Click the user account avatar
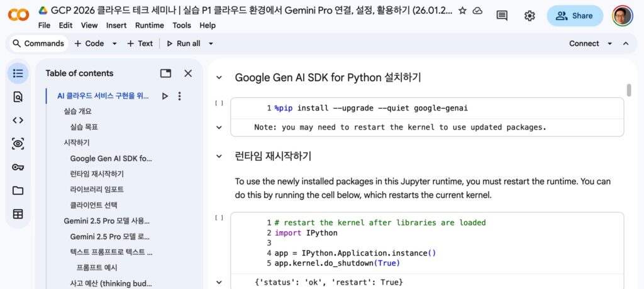This screenshot has width=644, height=289. point(622,16)
